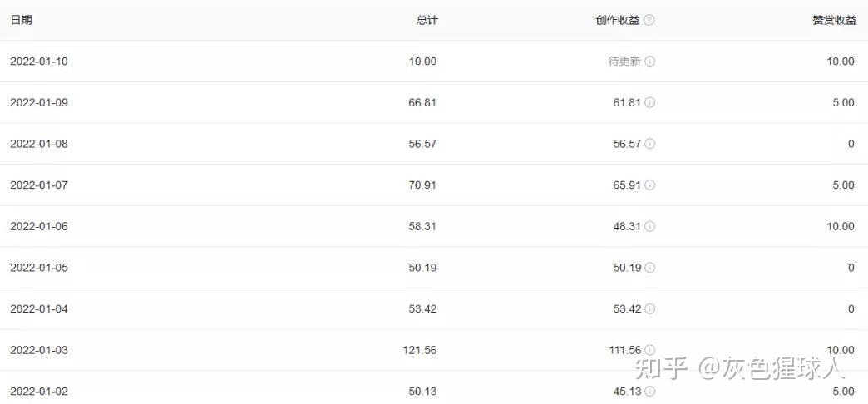Image resolution: width=868 pixels, height=404 pixels.
Task: Click info icon beside 48.31 earnings
Action: point(650,226)
